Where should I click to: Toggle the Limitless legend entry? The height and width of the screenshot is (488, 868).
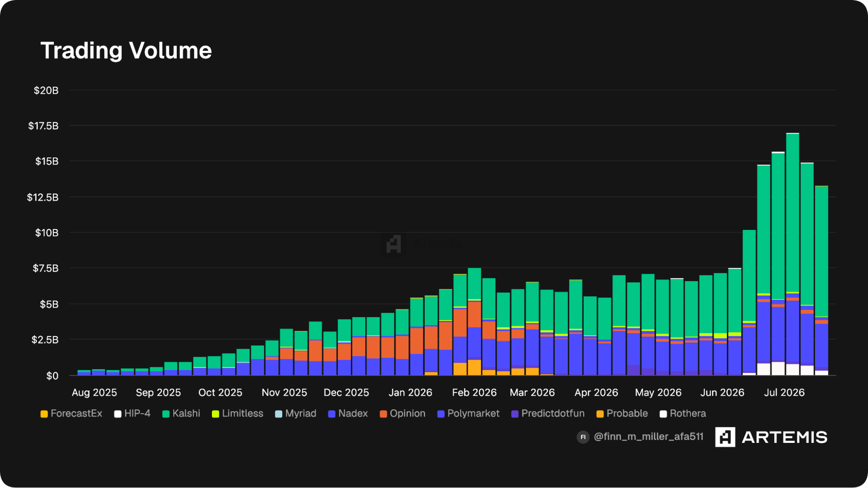click(238, 413)
